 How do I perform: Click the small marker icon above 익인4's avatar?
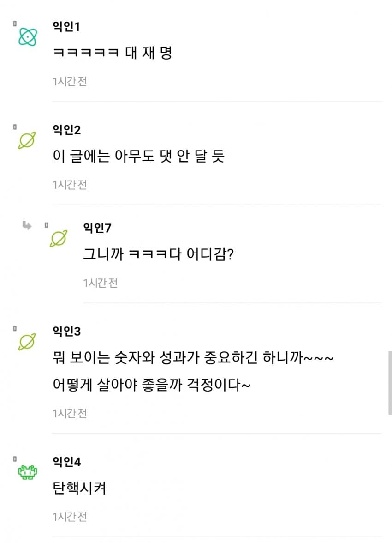[15, 459]
